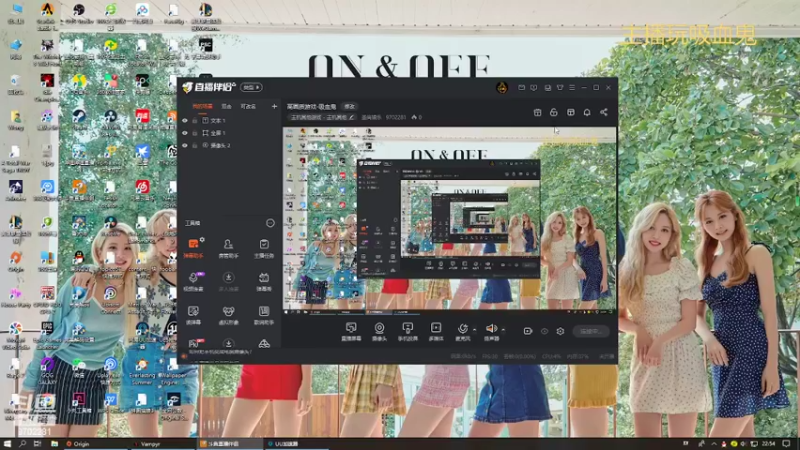Add a multimedia source (多媒体)
This screenshot has width=800, height=450.
point(436,331)
